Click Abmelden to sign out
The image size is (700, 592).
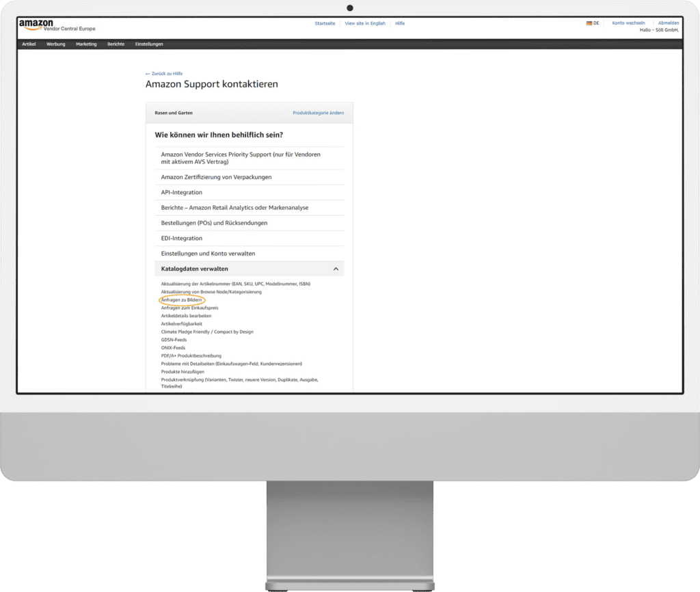(x=669, y=23)
